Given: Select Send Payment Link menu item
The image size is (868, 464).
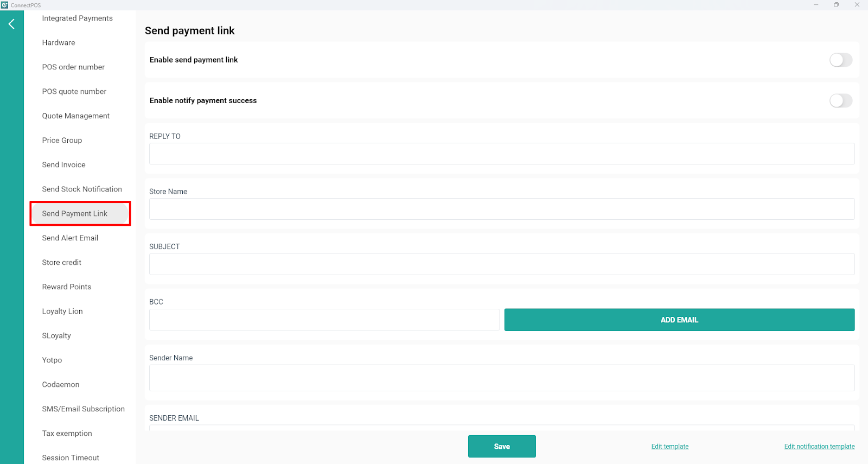Looking at the screenshot, I should click(x=80, y=213).
